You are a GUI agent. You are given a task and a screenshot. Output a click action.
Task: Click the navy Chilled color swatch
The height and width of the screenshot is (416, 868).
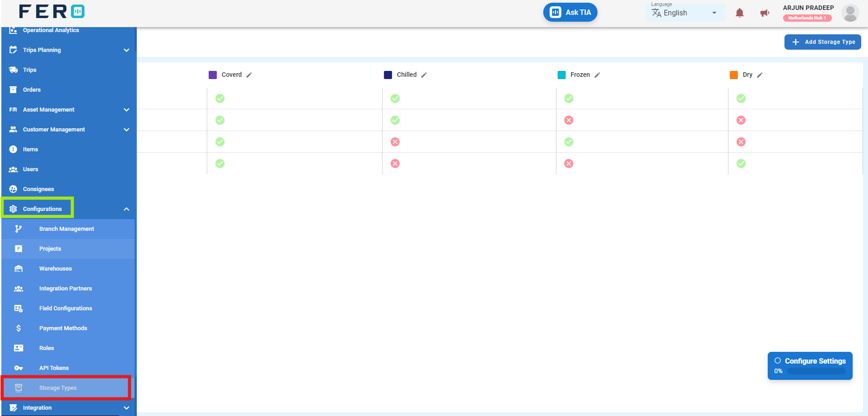click(x=388, y=75)
